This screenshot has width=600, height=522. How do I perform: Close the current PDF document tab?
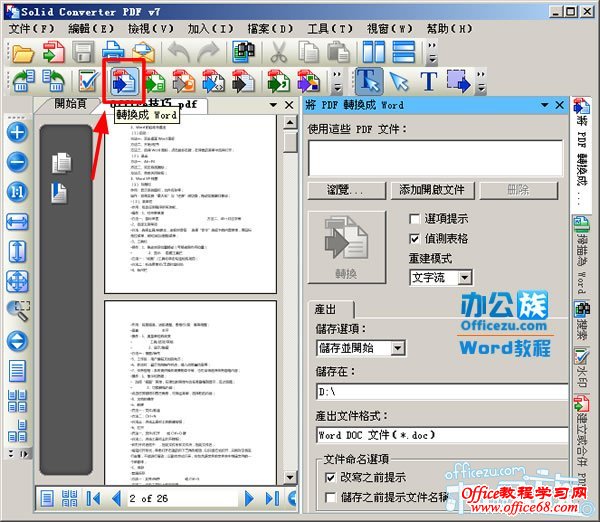point(289,105)
